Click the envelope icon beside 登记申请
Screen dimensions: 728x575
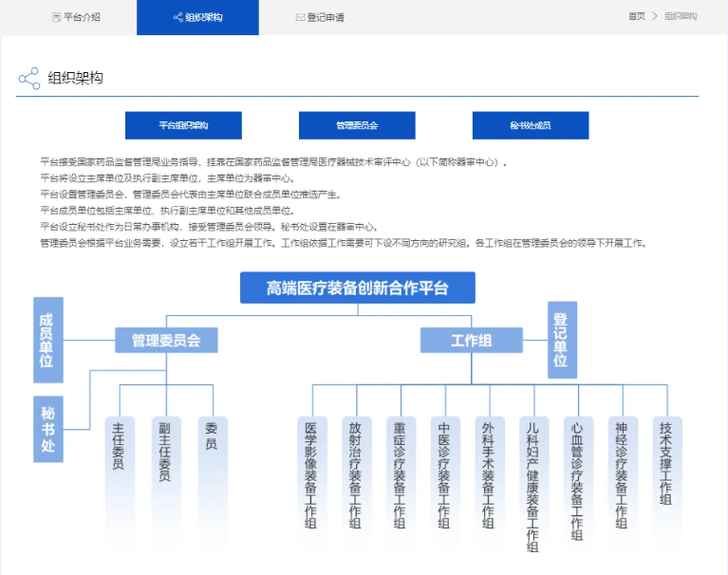[300, 18]
